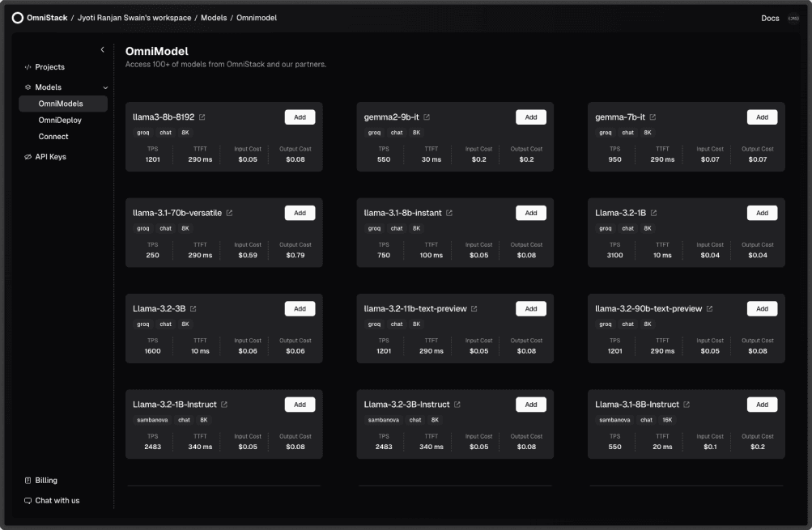The image size is (812, 530).
Task: Click the OmniModel page heading
Action: (x=157, y=51)
